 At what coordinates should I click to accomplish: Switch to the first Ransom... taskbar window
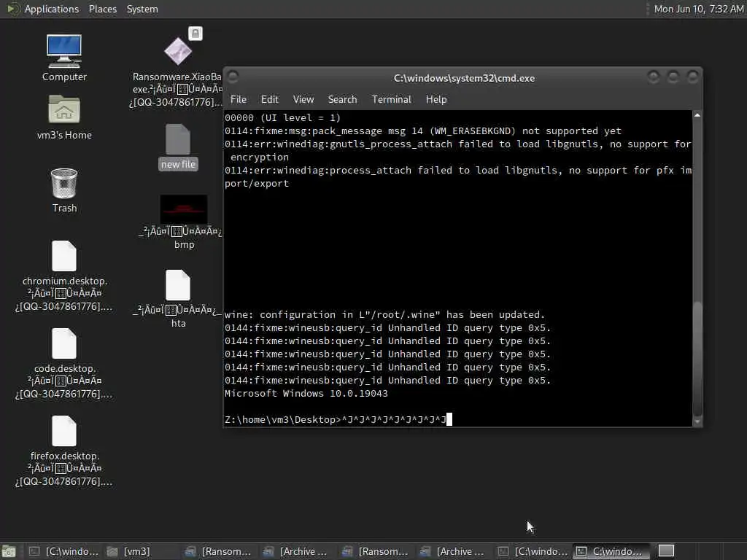tap(217, 551)
